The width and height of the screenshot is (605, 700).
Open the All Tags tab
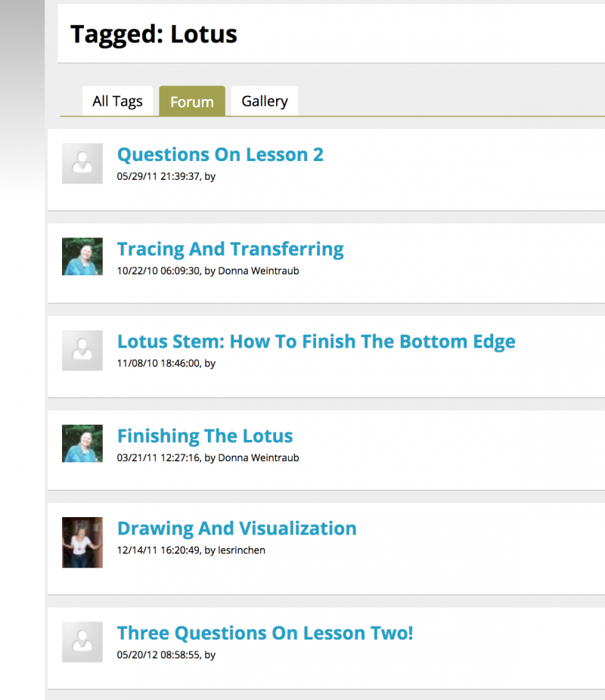coord(117,101)
